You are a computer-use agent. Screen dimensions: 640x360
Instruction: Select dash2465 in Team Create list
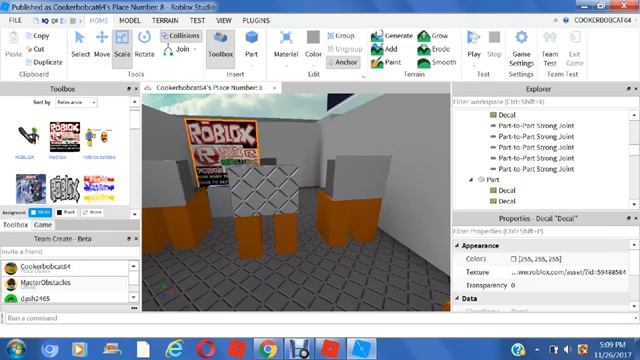tap(65, 298)
